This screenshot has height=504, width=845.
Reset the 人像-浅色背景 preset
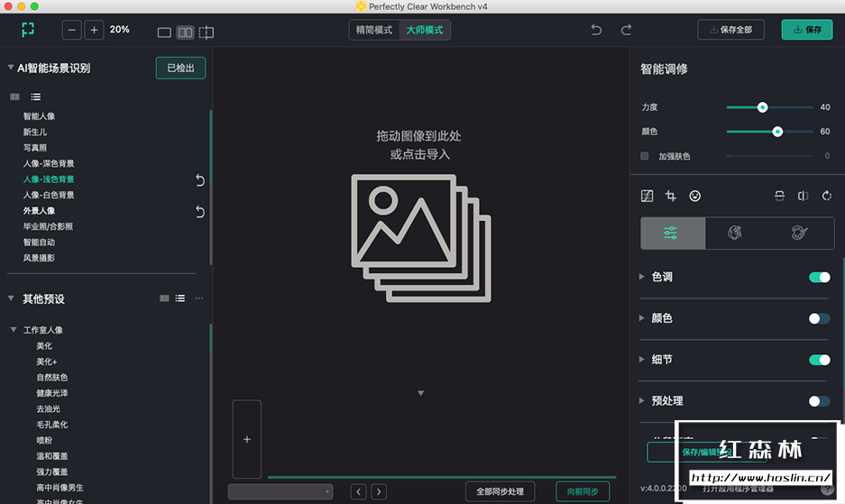point(200,180)
